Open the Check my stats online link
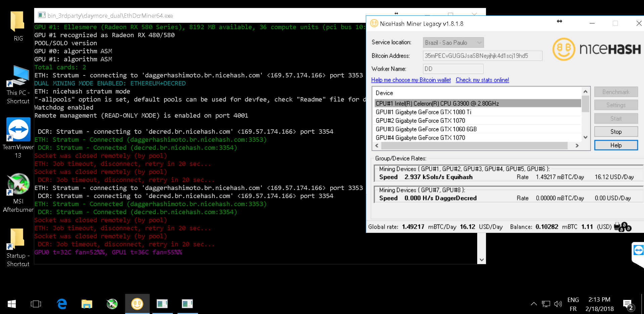The height and width of the screenshot is (314, 644). pyautogui.click(x=482, y=80)
